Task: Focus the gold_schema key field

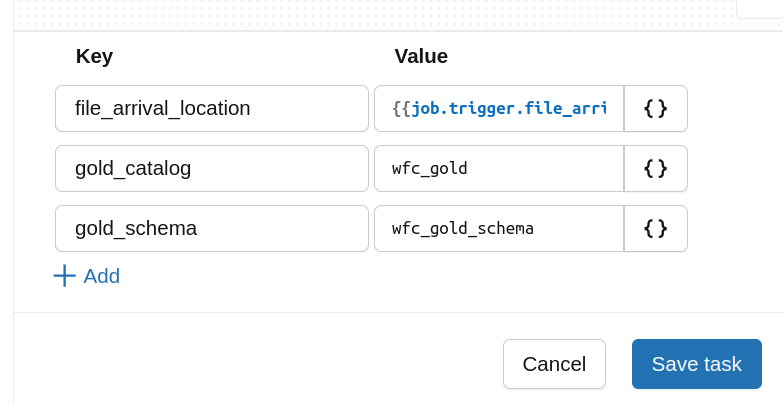Action: click(x=211, y=228)
